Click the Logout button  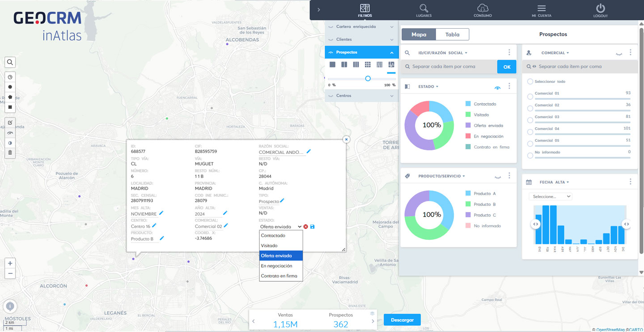(601, 10)
